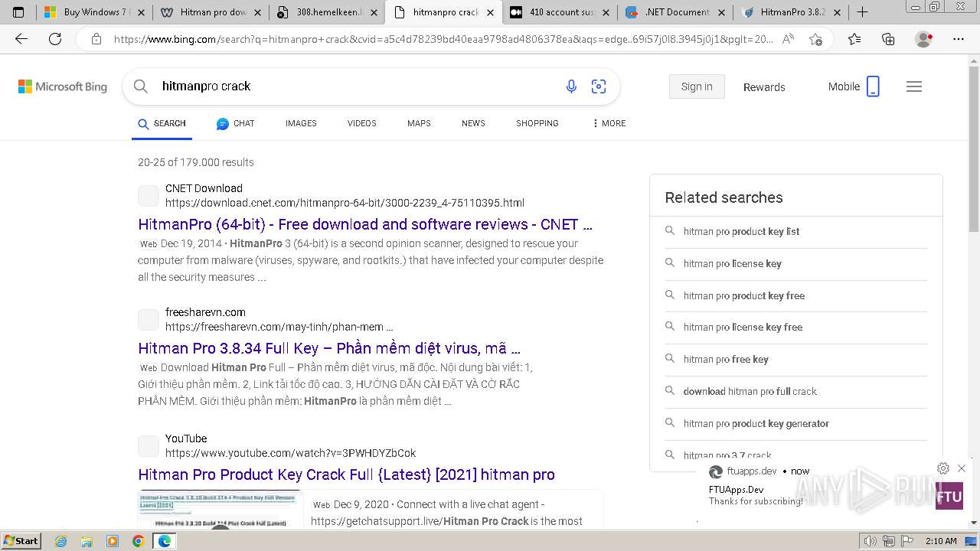Open File Explorer from taskbar
The height and width of the screenshot is (551, 980).
pos(87,541)
